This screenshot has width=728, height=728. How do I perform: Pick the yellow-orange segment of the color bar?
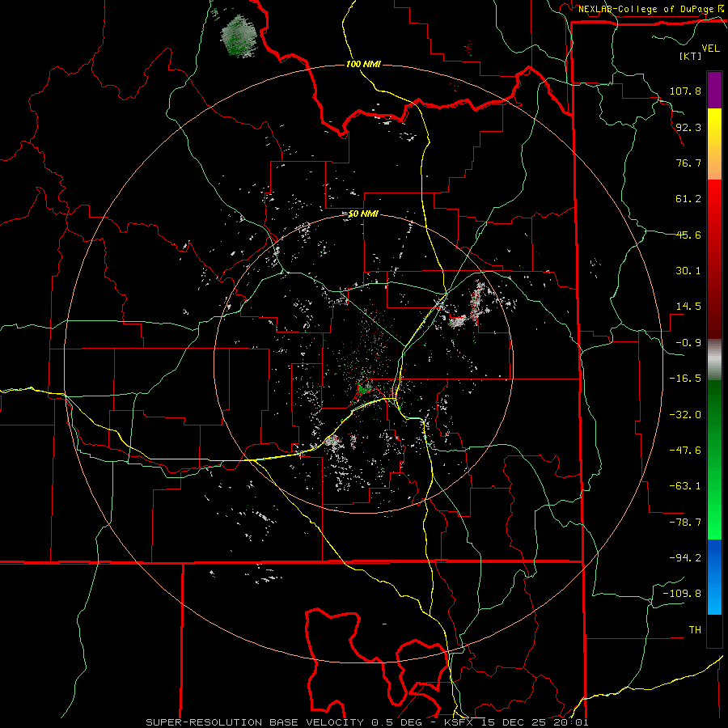pyautogui.click(x=714, y=144)
